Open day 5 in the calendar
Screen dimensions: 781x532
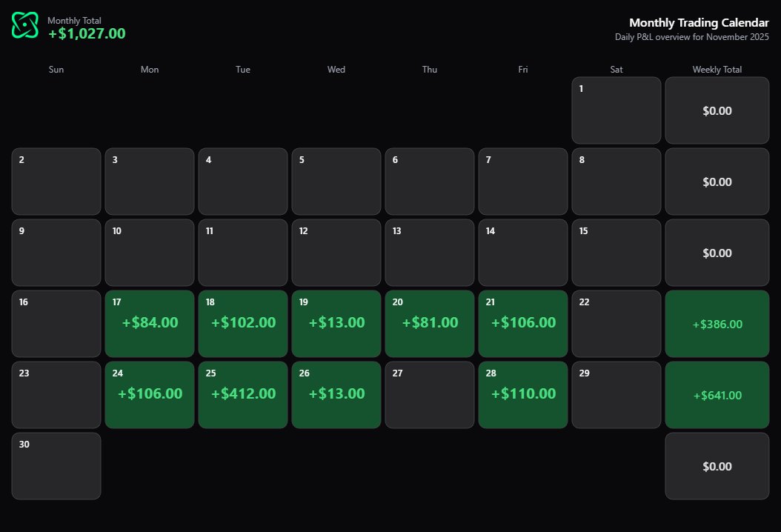336,182
